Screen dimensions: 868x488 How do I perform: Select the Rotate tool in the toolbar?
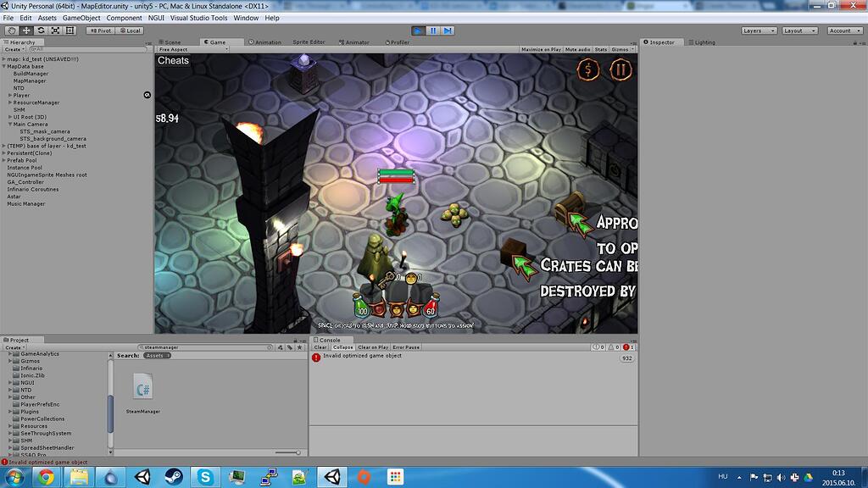pos(42,30)
